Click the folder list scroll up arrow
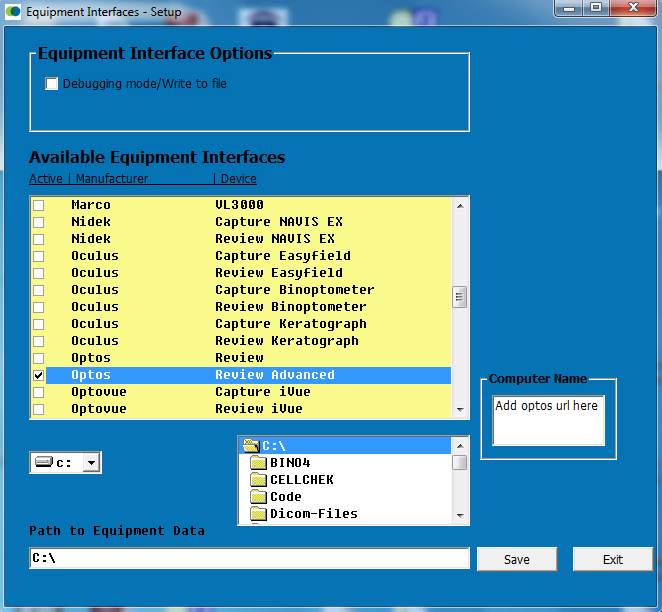The width and height of the screenshot is (662, 612). coord(460,446)
